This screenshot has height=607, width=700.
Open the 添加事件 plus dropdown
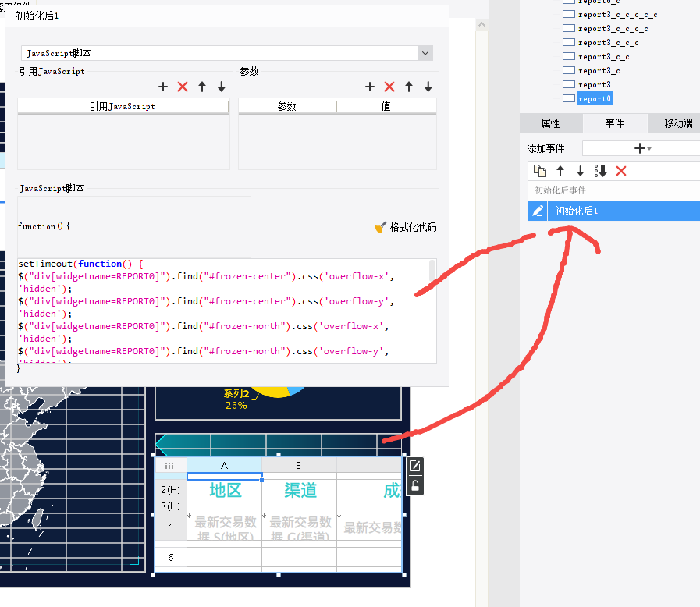click(x=642, y=148)
